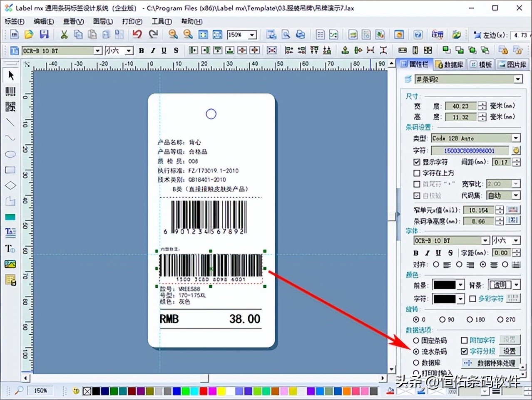Click the 数据特殊处理 button
Image resolution: width=532 pixels, height=400 pixels.
click(490, 363)
